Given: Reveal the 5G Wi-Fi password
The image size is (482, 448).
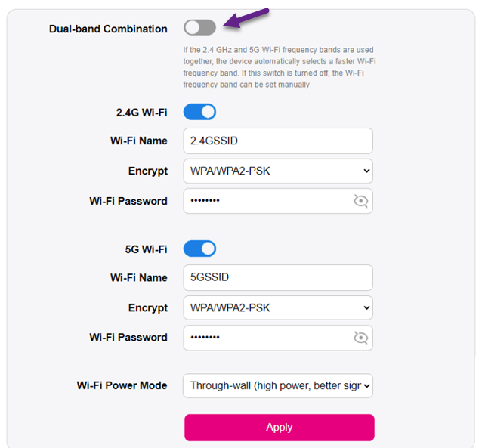Looking at the screenshot, I should (361, 338).
